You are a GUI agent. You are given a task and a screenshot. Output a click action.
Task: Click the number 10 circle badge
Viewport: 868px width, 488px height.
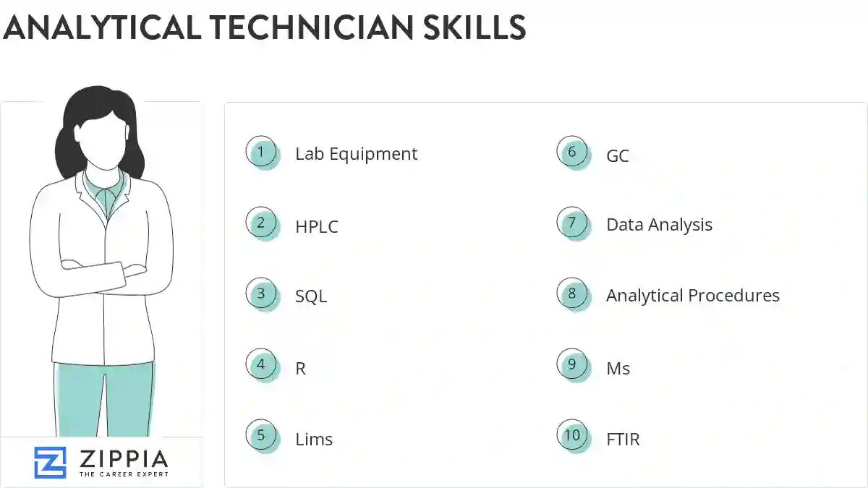pos(572,436)
